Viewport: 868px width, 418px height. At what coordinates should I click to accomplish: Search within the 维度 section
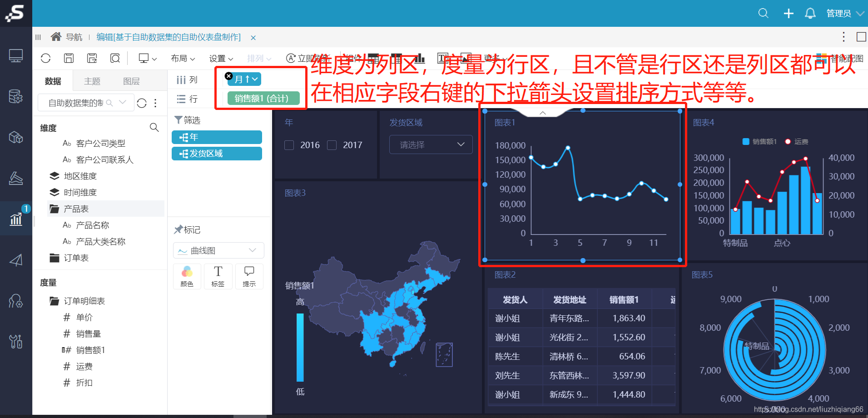154,128
